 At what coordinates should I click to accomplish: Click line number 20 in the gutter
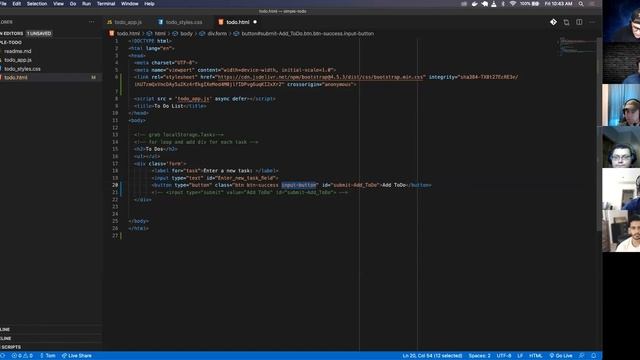(115, 185)
